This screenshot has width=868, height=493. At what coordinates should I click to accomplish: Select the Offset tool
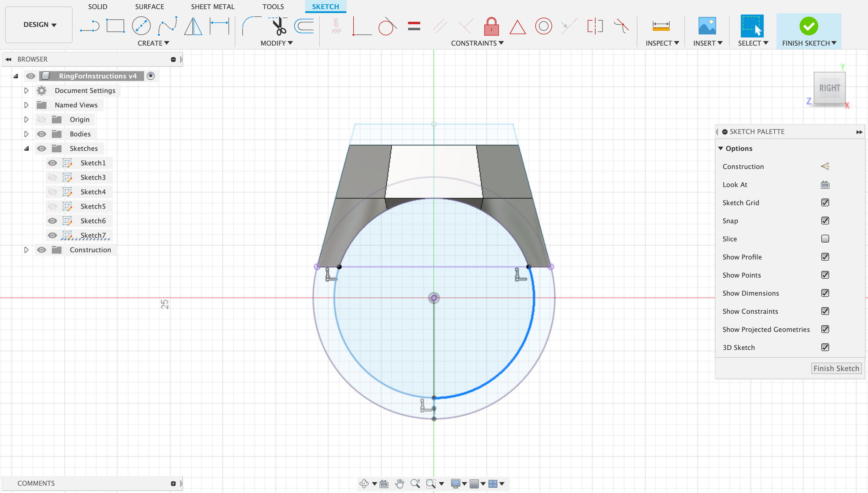[x=303, y=26]
